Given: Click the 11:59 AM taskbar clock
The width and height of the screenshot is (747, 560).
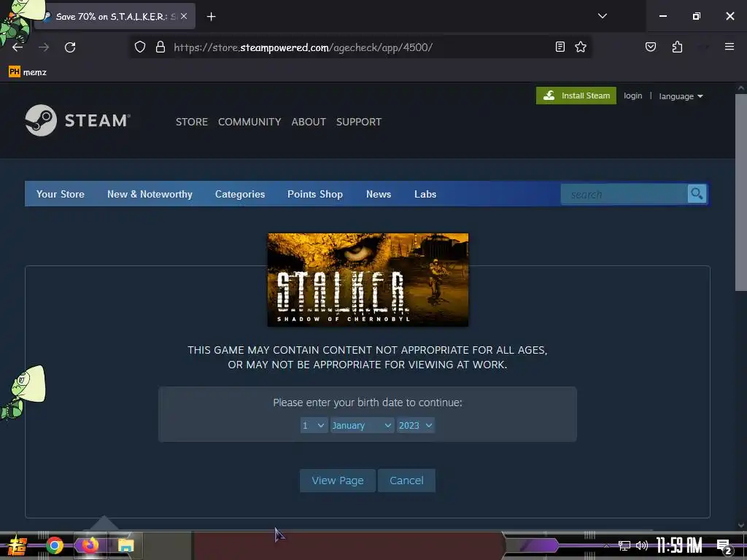Looking at the screenshot, I should (679, 545).
